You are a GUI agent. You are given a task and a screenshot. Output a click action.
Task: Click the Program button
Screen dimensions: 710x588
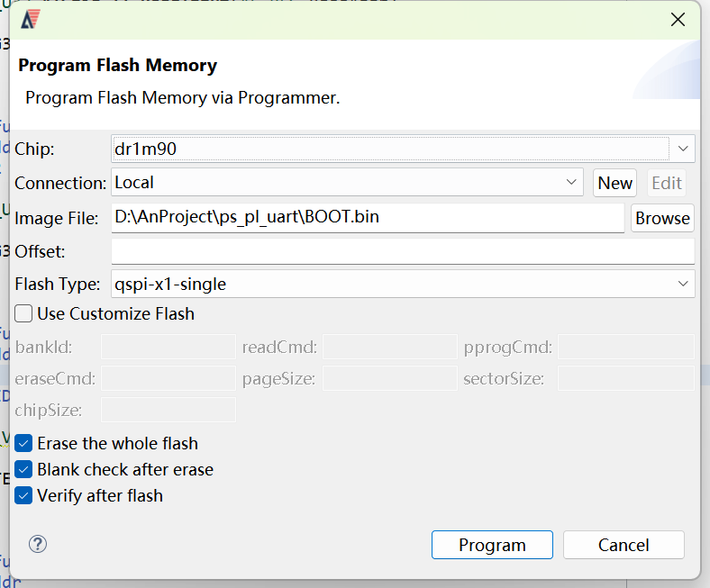point(492,545)
